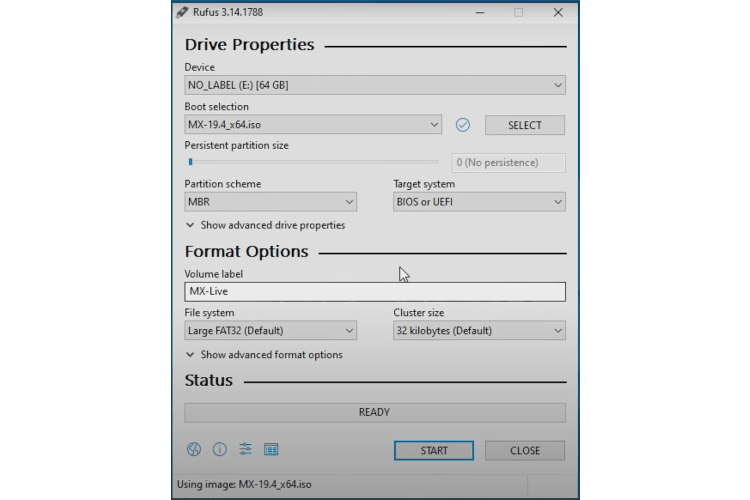
Task: Click the 'Drive Properties' heading
Action: tap(250, 44)
